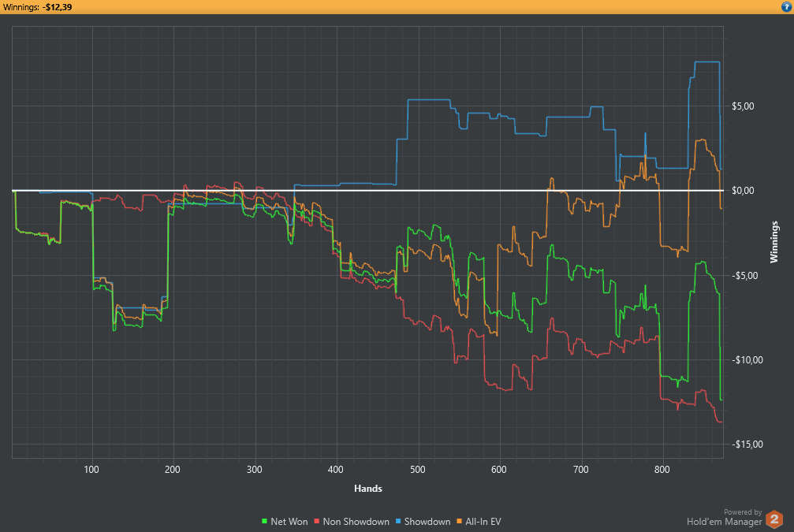Click the '100' hands axis label
The width and height of the screenshot is (794, 532).
tap(91, 469)
